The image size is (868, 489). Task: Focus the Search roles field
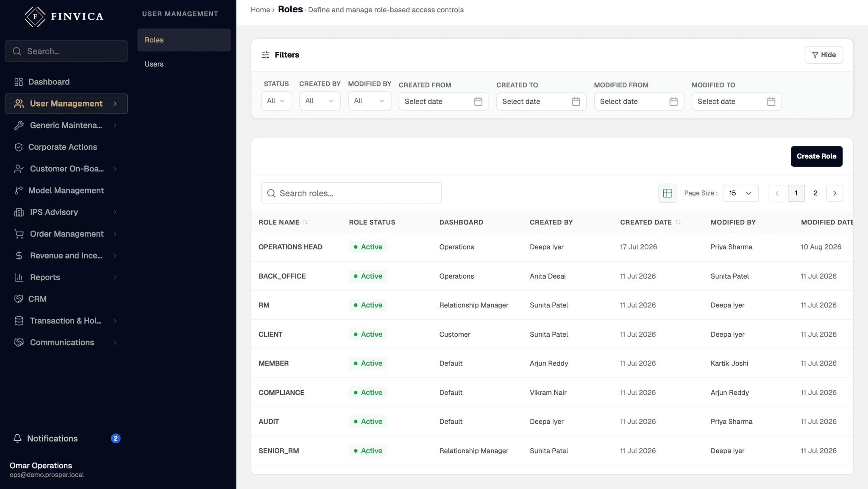[x=351, y=193]
